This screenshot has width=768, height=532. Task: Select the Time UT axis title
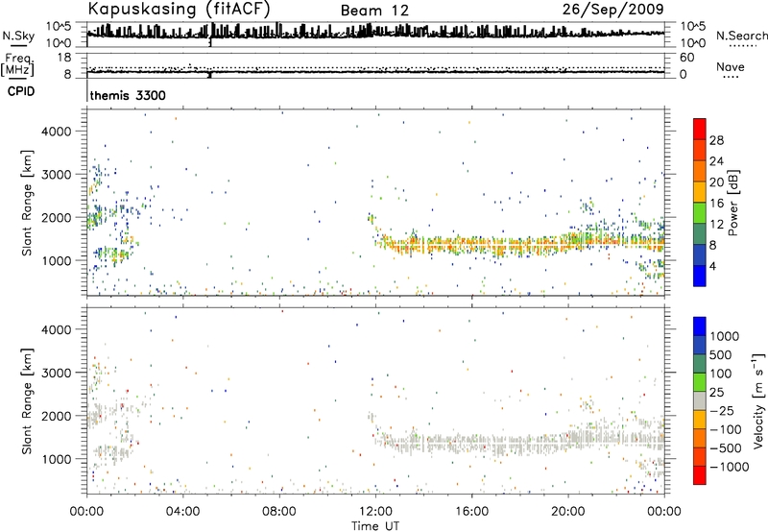375,526
